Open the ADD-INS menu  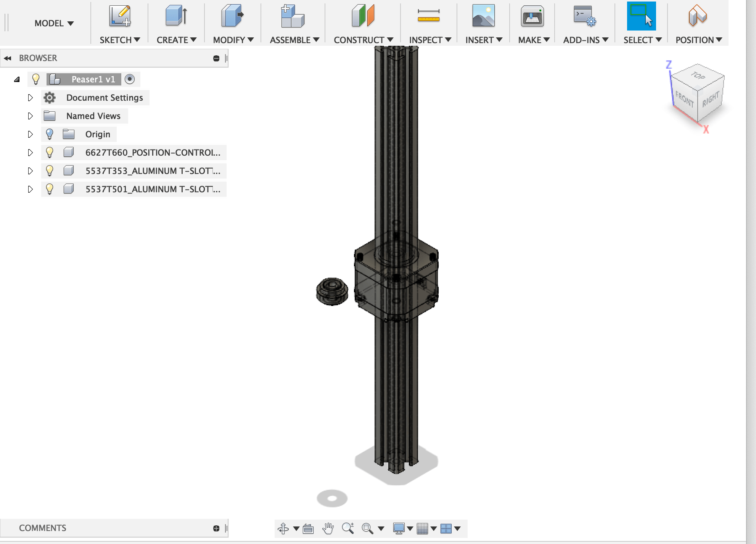pos(585,40)
